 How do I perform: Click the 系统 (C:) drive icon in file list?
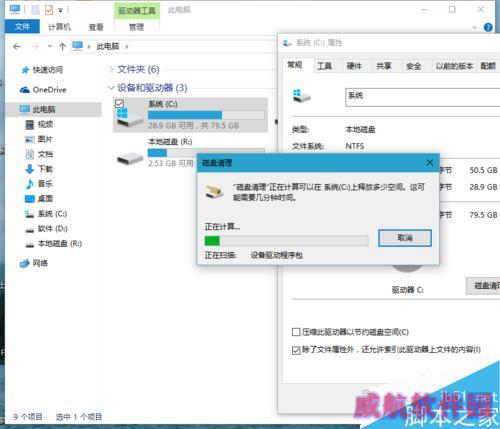coord(130,117)
